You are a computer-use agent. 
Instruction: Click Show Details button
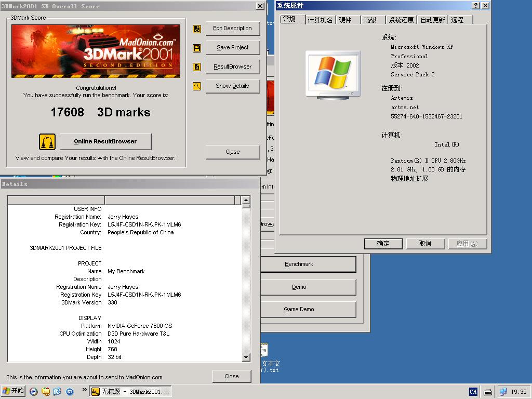[x=233, y=86]
